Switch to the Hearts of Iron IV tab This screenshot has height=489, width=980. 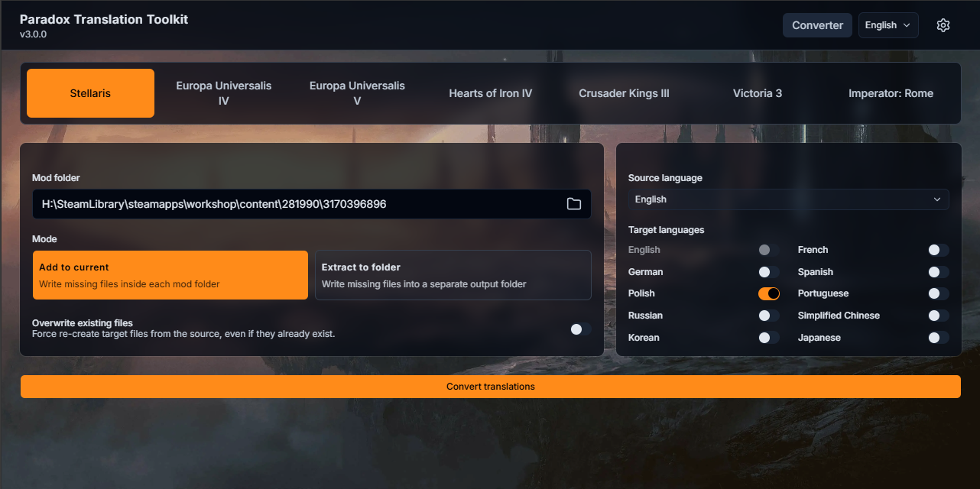pos(490,92)
